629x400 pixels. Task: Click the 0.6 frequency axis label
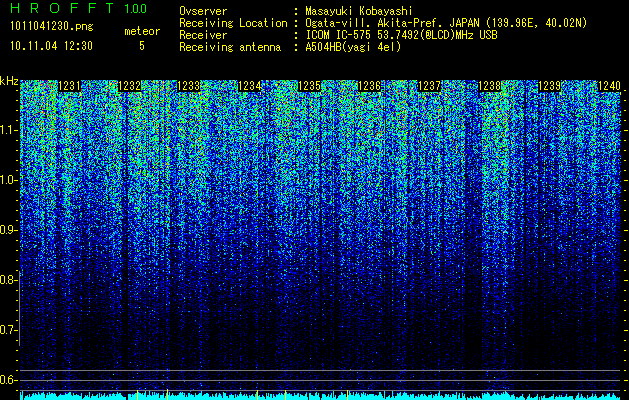point(9,380)
